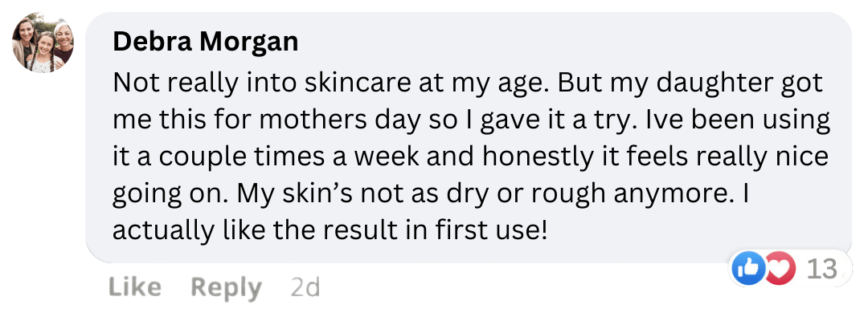Click the blue thumbs-up reaction icon
Screen dimensions: 868x313
point(748,268)
